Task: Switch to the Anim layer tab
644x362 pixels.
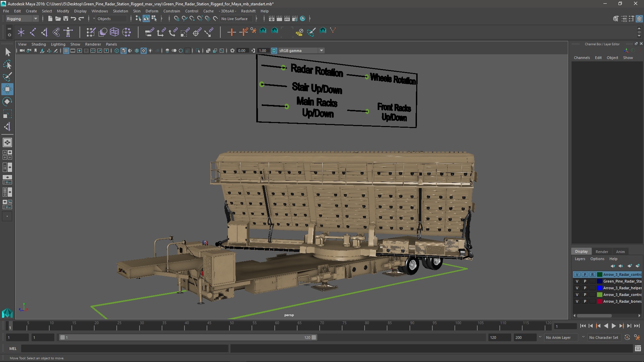Action: coord(620,252)
